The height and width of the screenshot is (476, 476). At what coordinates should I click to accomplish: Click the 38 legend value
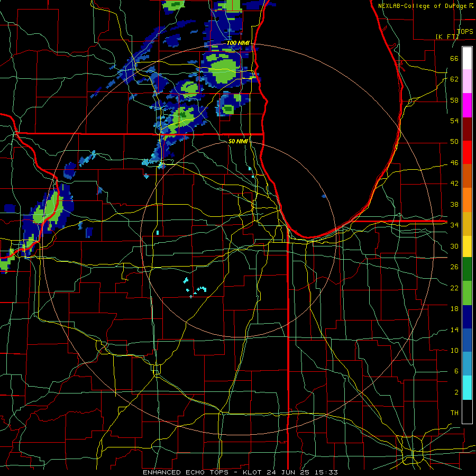click(x=454, y=204)
